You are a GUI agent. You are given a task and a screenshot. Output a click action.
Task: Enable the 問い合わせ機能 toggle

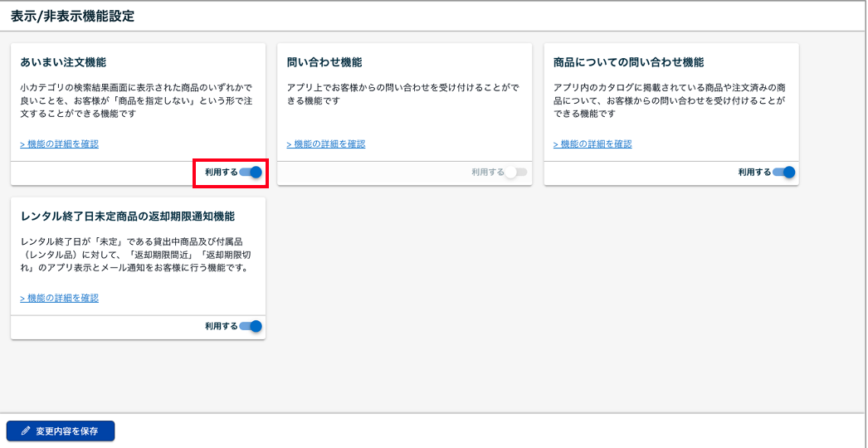tap(516, 173)
